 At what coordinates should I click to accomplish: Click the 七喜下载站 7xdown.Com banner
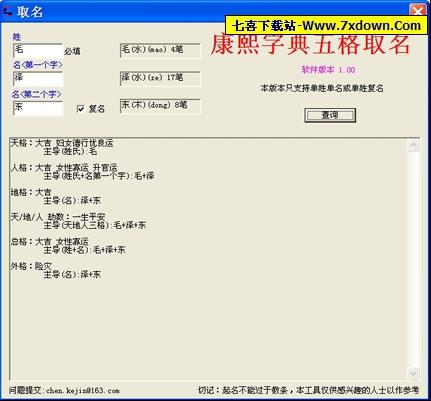point(327,25)
